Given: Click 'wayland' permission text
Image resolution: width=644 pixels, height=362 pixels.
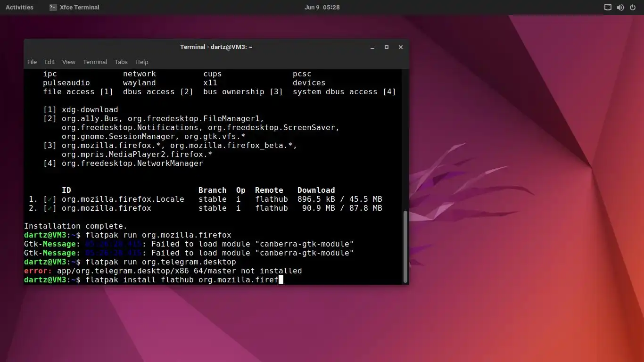Looking at the screenshot, I should 140,83.
